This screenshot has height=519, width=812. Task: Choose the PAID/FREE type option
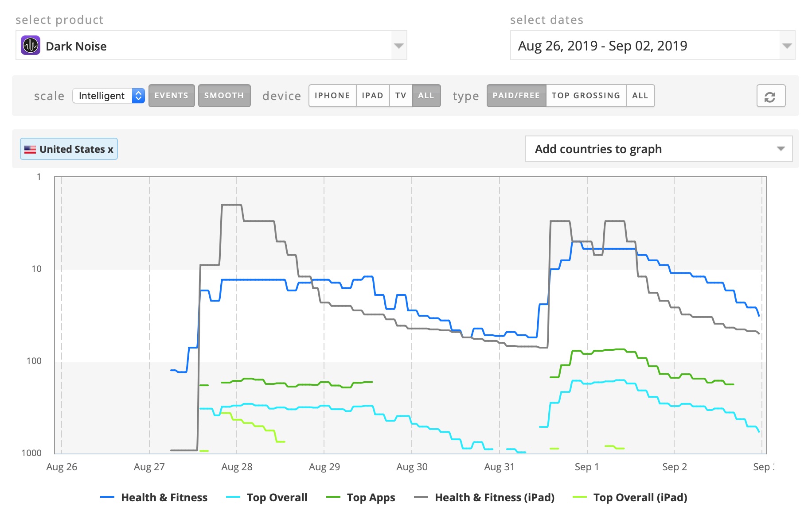(x=516, y=96)
